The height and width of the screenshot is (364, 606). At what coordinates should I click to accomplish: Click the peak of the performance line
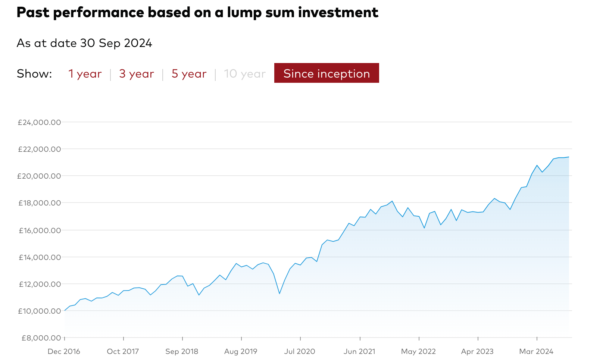pos(567,157)
